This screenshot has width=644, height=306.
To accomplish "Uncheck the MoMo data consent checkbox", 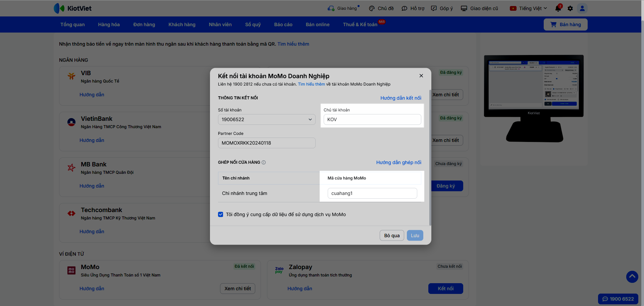I will 221,214.
